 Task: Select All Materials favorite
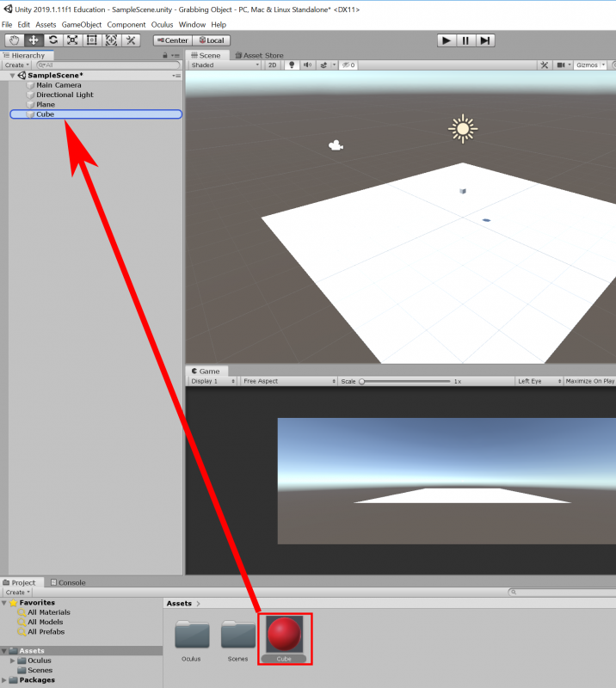49,612
